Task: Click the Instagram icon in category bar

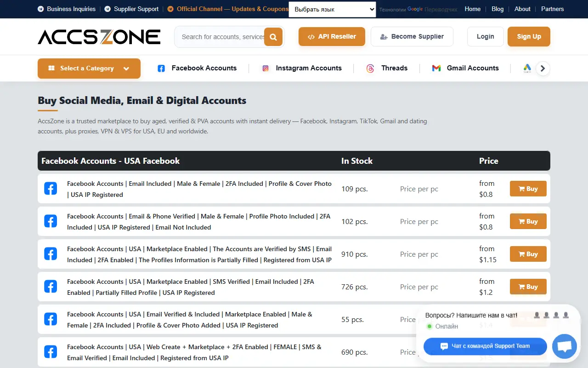Action: point(266,68)
